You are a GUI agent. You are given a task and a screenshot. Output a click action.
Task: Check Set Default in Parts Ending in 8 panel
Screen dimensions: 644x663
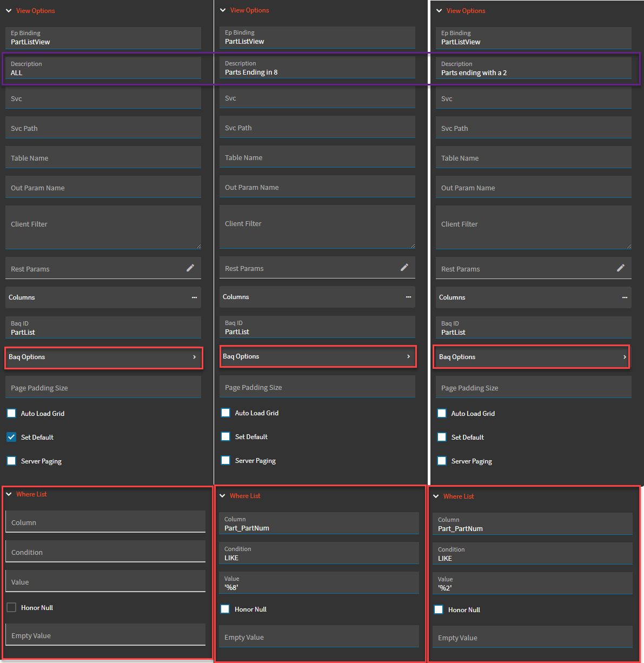(225, 436)
